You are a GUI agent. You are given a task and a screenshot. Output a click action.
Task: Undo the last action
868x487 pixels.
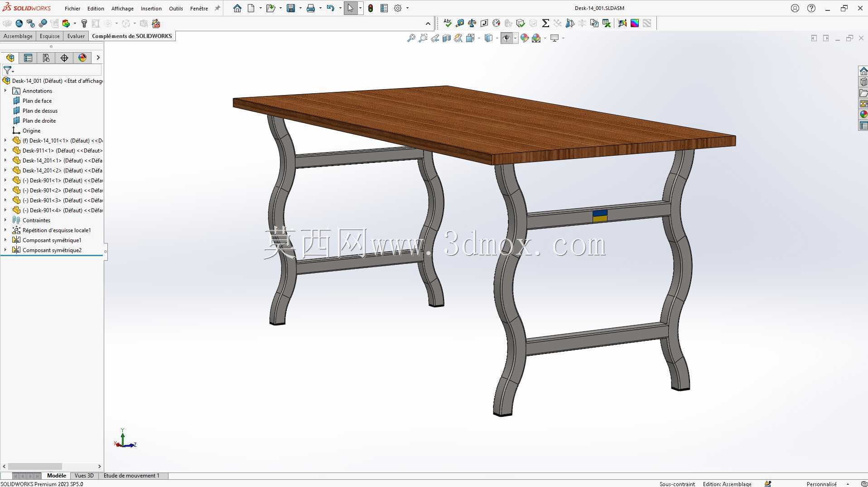pos(331,8)
